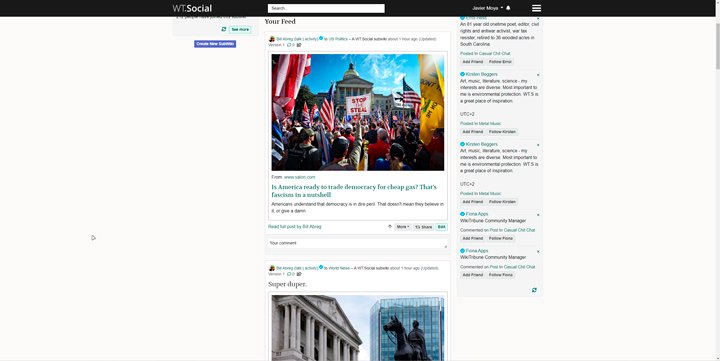Expand the More dropdown on the post
The height and width of the screenshot is (361, 720).
tap(403, 227)
